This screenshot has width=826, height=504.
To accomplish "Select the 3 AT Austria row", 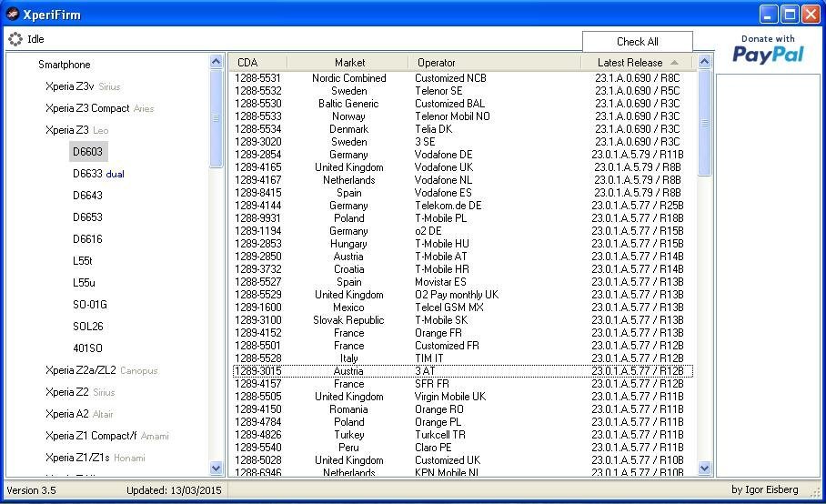I will [462, 371].
